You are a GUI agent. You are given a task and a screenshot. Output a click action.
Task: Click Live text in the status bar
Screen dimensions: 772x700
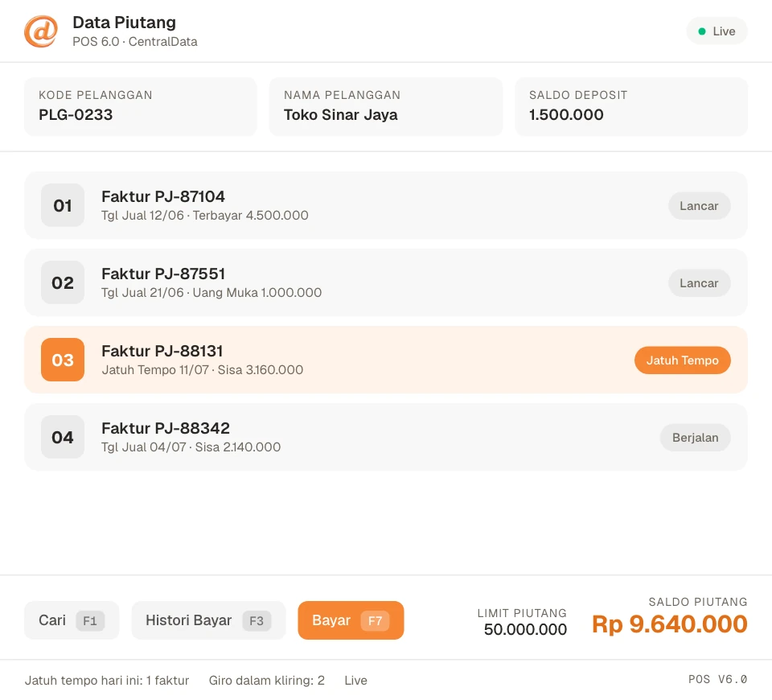tap(355, 681)
